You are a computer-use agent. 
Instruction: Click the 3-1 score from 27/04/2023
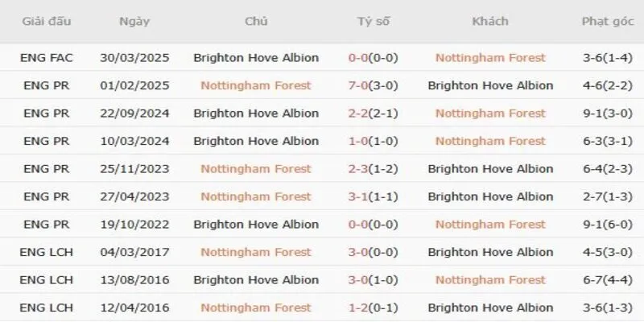[x=374, y=196]
